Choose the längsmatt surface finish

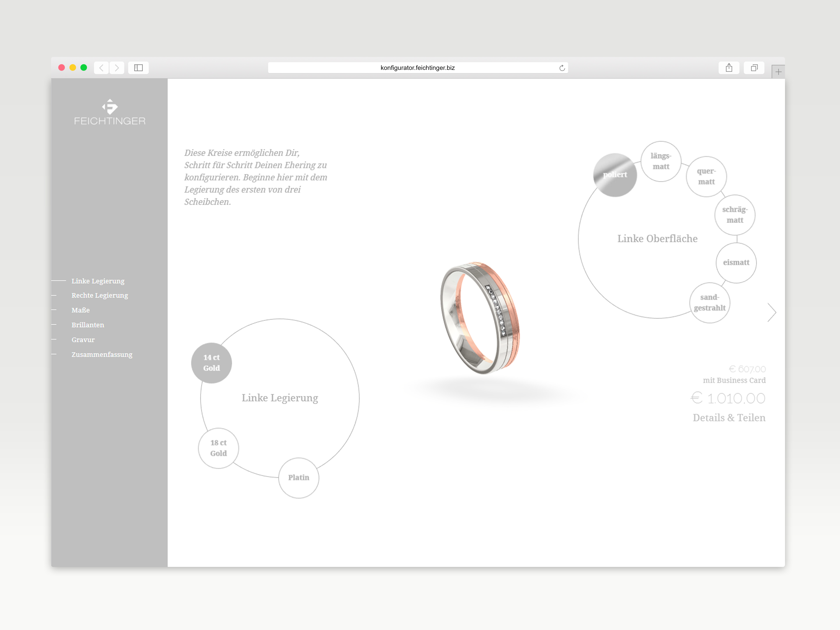click(661, 161)
